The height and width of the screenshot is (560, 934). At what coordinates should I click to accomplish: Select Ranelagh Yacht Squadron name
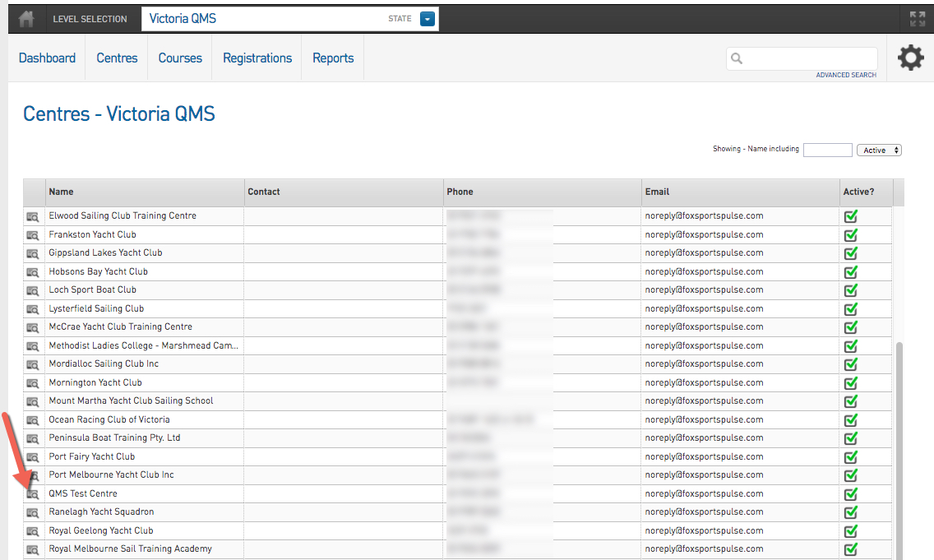coord(101,511)
